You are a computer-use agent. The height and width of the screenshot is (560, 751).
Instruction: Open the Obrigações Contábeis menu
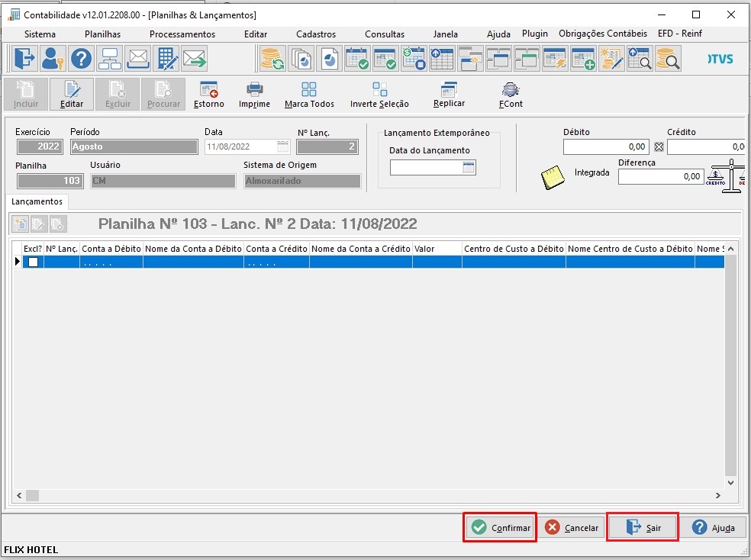[603, 34]
